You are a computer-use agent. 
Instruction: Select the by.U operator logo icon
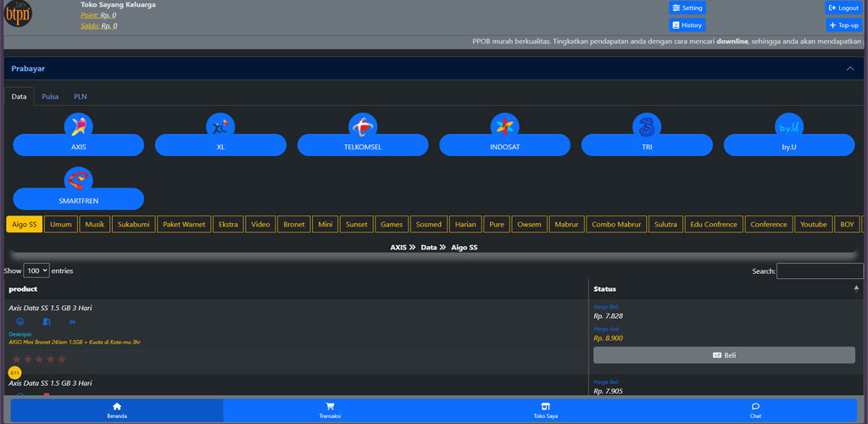click(x=789, y=126)
